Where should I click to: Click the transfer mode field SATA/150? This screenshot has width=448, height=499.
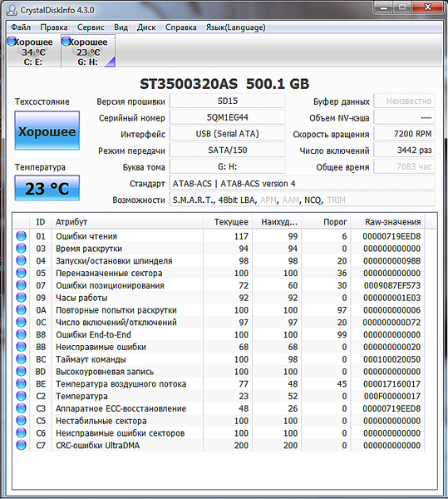(x=228, y=151)
